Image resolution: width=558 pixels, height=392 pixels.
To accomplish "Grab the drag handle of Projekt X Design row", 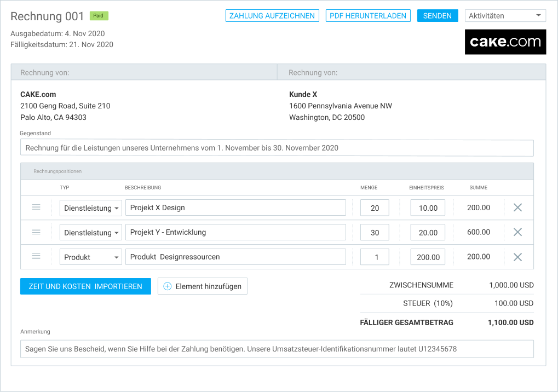I will pyautogui.click(x=36, y=207).
